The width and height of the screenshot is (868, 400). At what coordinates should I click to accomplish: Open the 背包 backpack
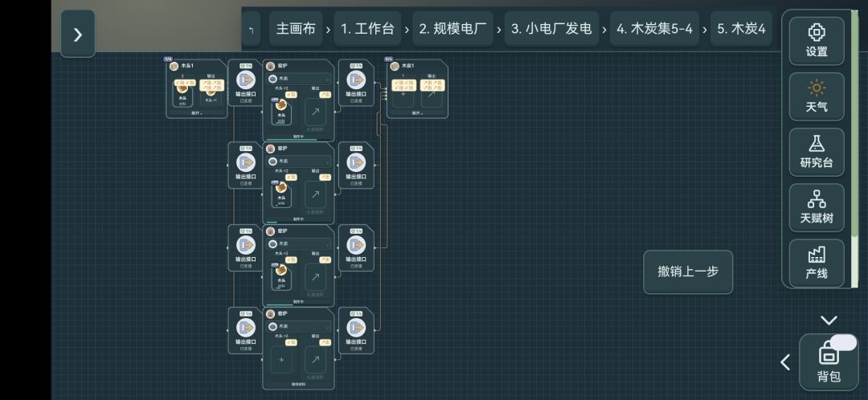829,362
